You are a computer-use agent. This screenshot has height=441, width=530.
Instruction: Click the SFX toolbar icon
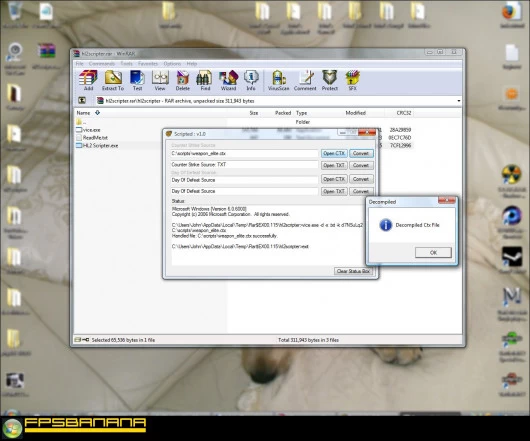pos(353,80)
